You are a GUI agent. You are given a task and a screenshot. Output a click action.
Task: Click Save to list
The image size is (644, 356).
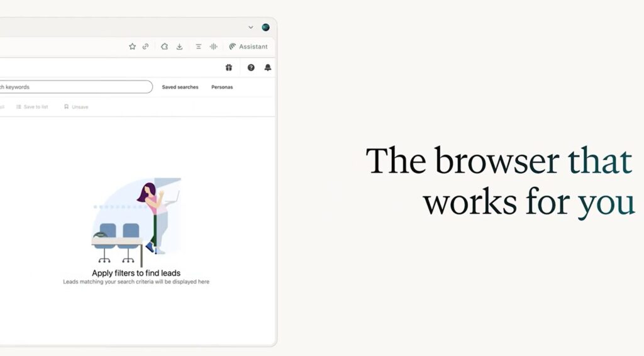32,107
